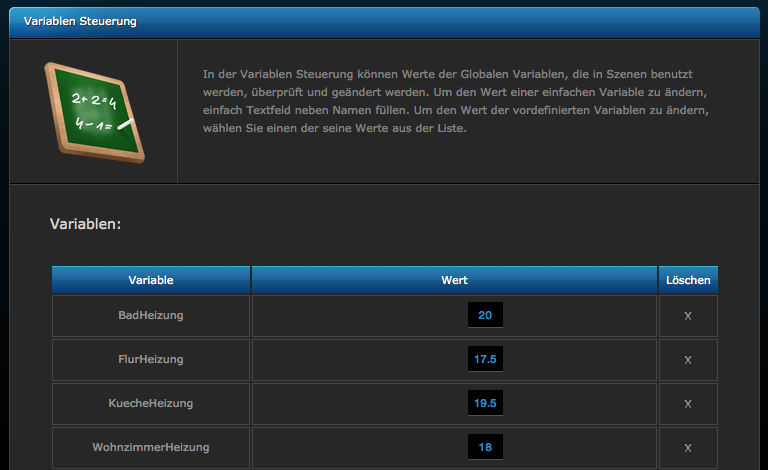Click the Variable column header
The height and width of the screenshot is (470, 768).
151,280
